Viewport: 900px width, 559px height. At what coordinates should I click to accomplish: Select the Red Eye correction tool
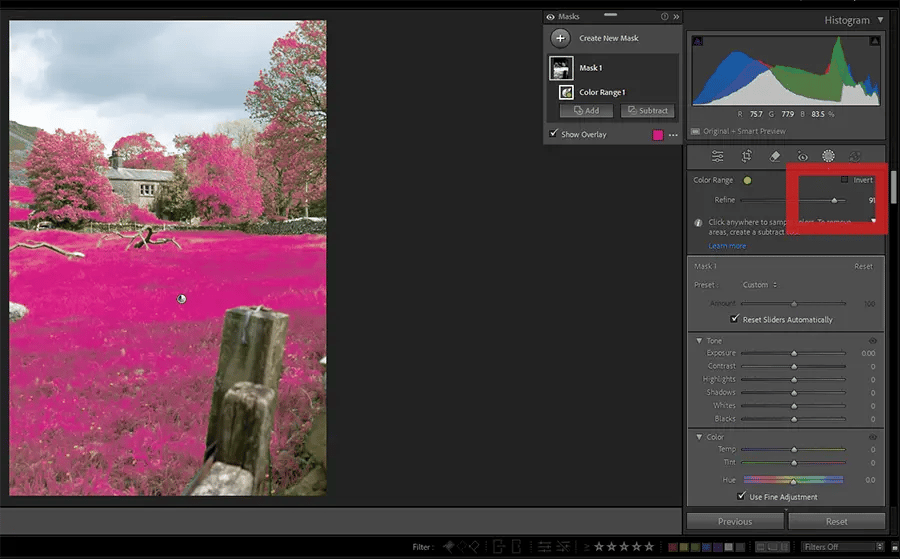click(802, 156)
